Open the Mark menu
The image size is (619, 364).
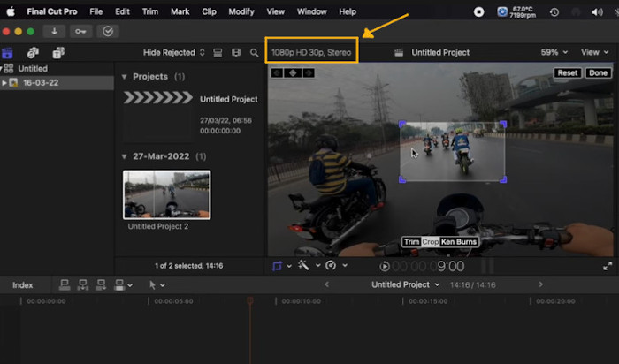(180, 11)
